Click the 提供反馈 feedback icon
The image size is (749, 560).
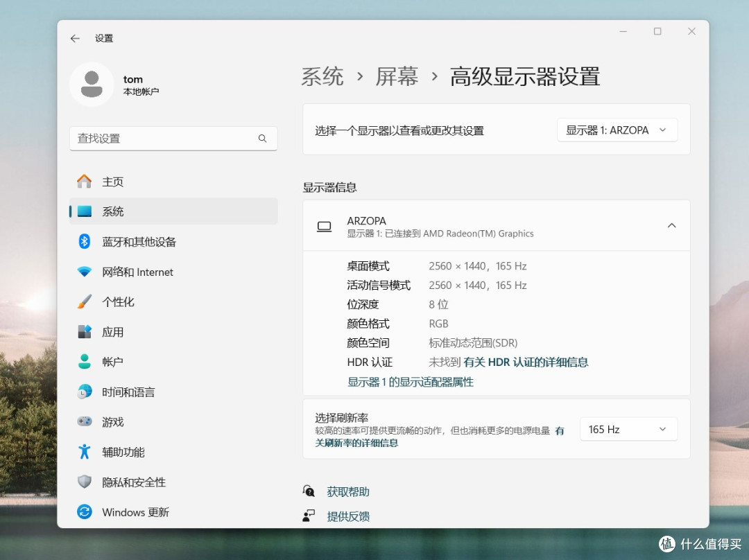click(309, 516)
